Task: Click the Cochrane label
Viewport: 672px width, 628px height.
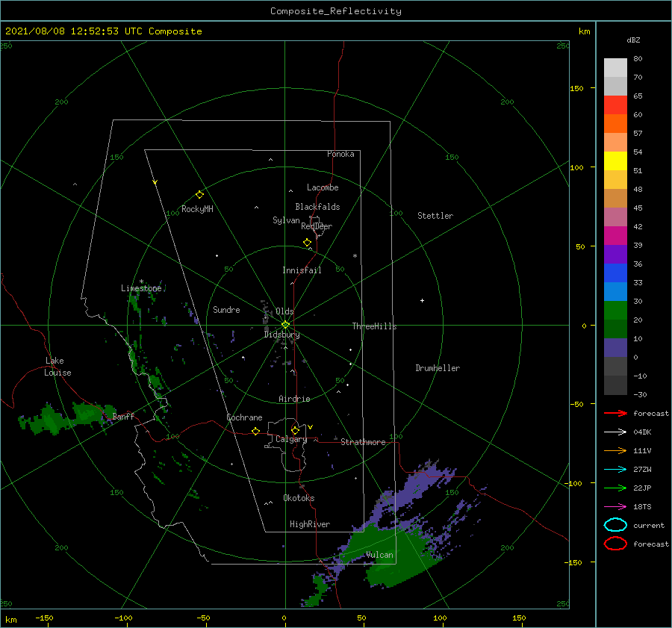Action: pyautogui.click(x=244, y=417)
